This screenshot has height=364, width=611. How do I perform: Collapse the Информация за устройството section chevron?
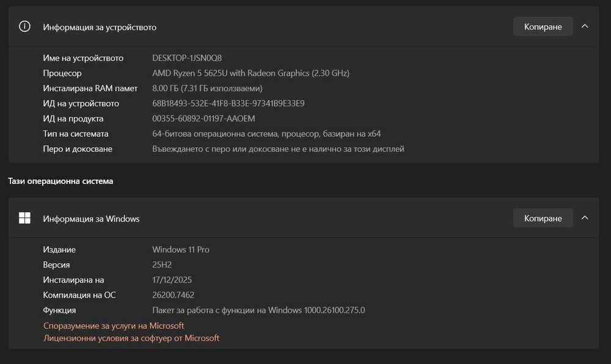[585, 27]
